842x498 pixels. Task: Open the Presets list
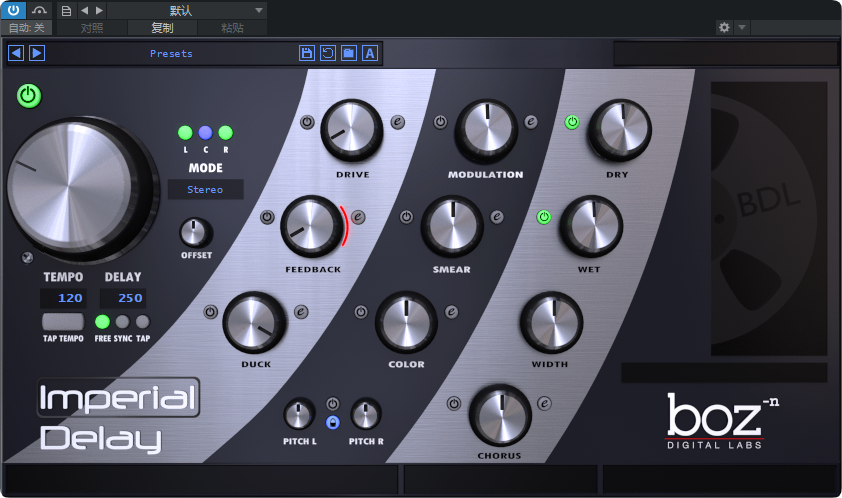(171, 53)
